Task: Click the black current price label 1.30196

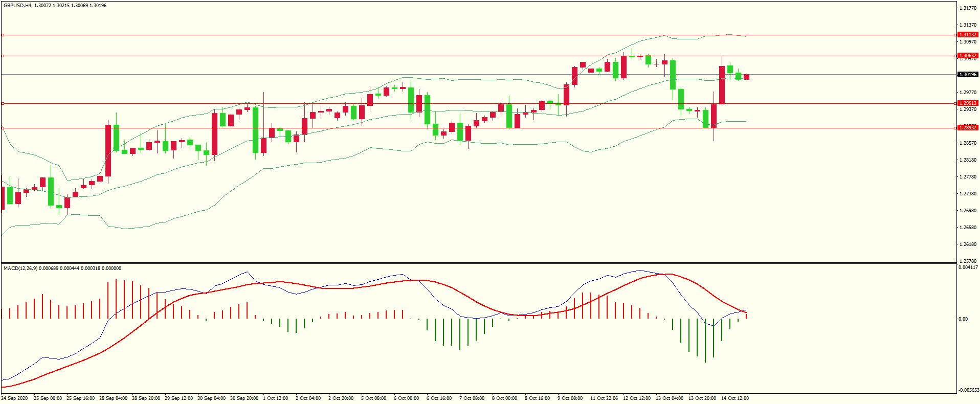Action: [x=967, y=75]
